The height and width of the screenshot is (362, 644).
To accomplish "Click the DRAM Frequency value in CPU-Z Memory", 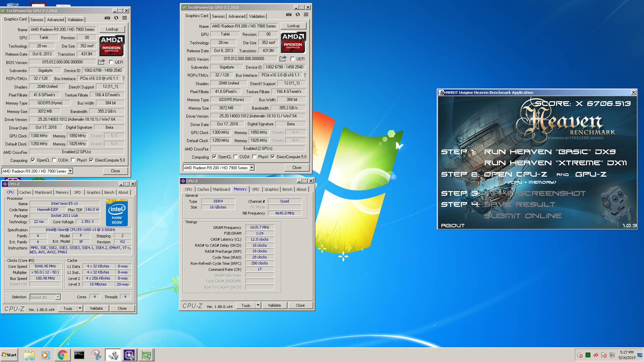I will click(x=260, y=227).
